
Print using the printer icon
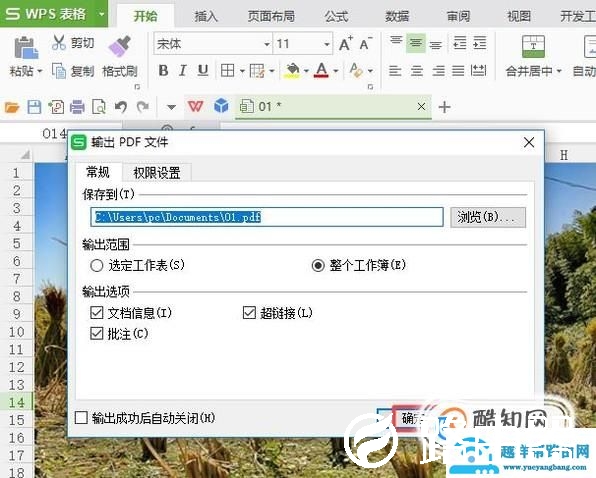click(77, 107)
